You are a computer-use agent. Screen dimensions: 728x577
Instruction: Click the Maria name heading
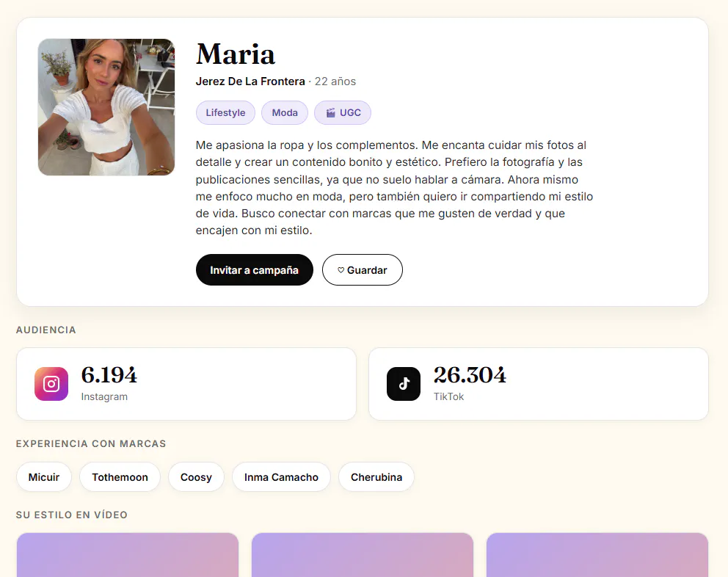[x=236, y=54]
